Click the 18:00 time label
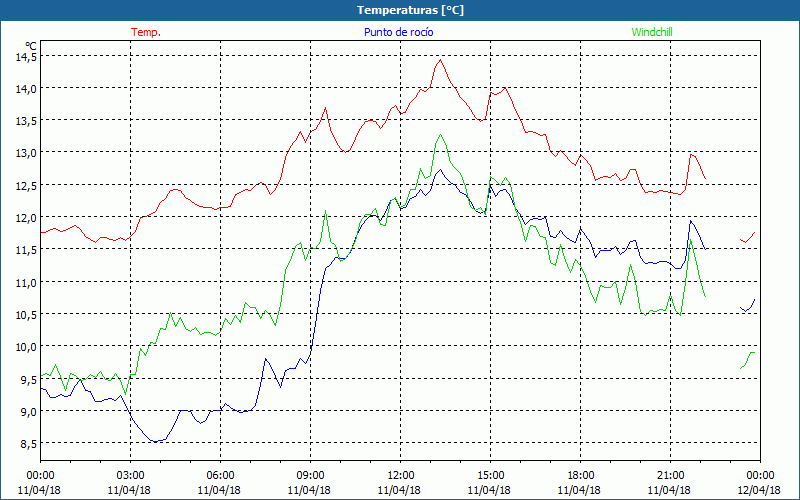This screenshot has height=500, width=800. point(581,476)
